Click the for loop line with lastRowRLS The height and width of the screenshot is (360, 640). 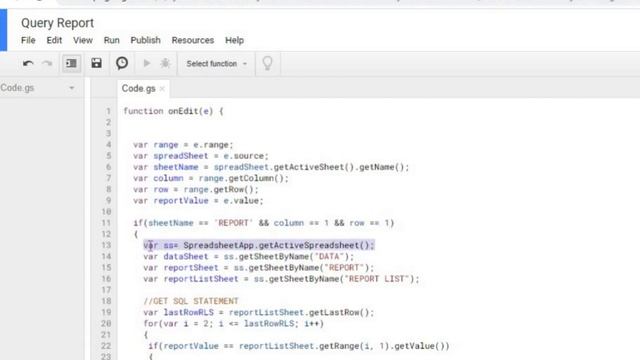tap(233, 324)
